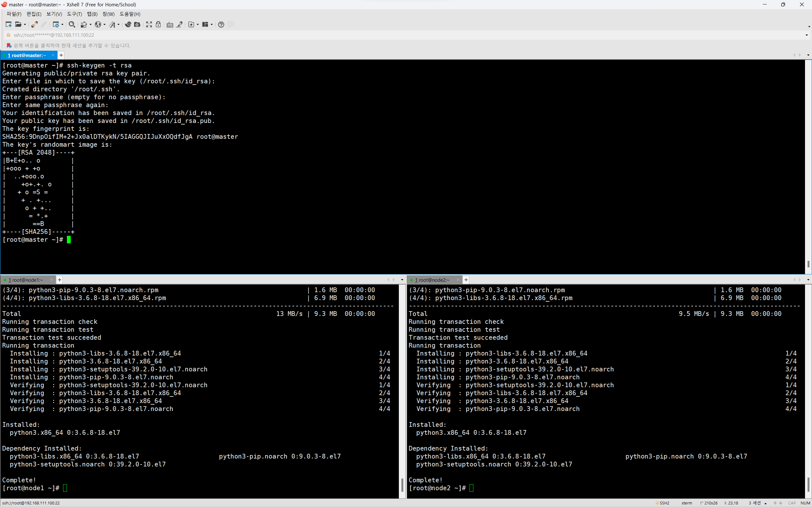Viewport: 812px width, 507px height.
Task: Expand the layout arrangement dropdown arrow
Action: tap(212, 24)
